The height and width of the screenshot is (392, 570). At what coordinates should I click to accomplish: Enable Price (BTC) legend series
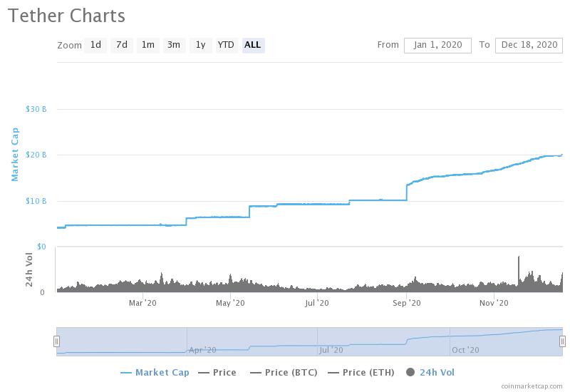pyautogui.click(x=286, y=372)
